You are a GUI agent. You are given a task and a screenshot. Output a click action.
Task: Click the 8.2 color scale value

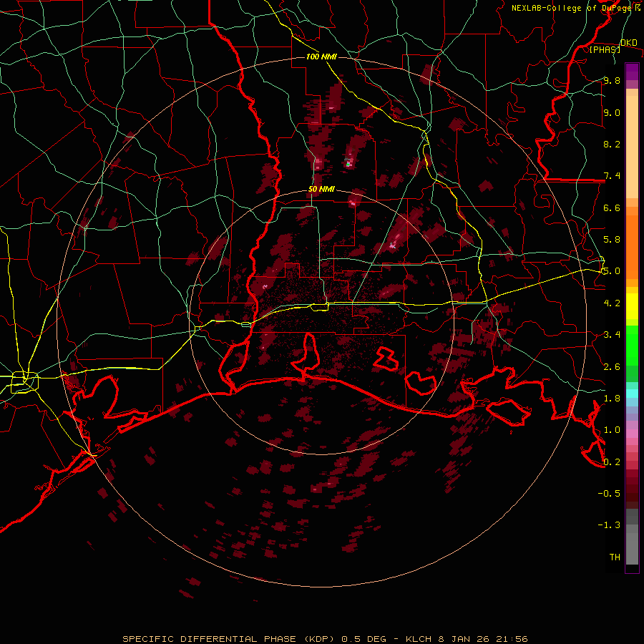click(x=612, y=144)
